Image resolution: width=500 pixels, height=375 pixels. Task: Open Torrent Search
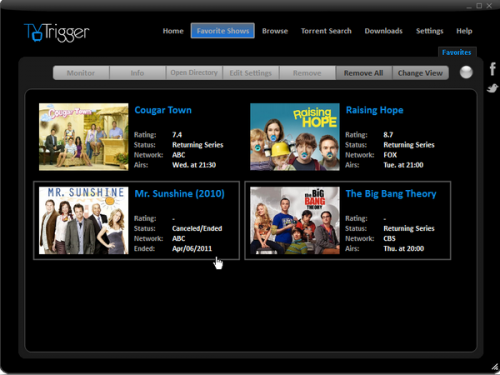pyautogui.click(x=326, y=31)
